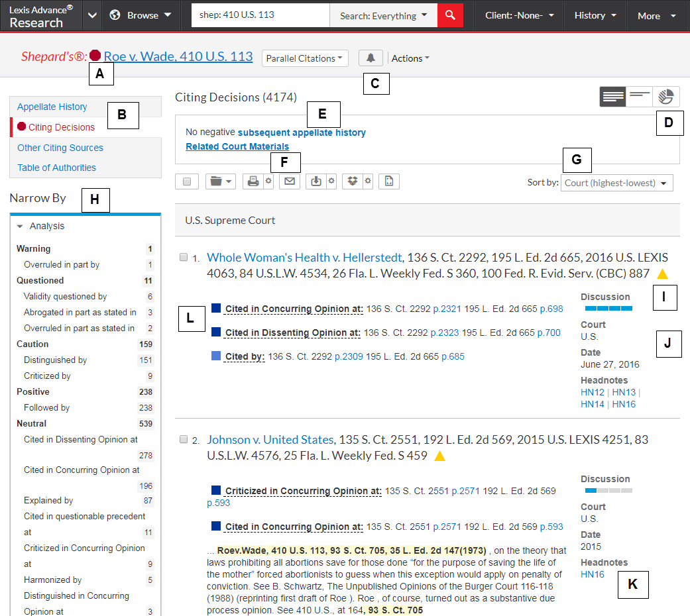Image resolution: width=690 pixels, height=616 pixels.
Task: Open the Roe v. Wade, 410 U.S. 113 link
Action: 178,56
